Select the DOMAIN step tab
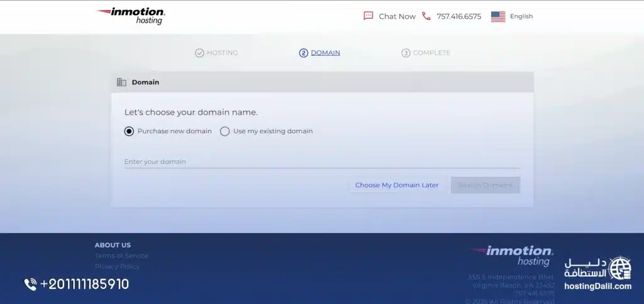The image size is (644, 304). (x=325, y=53)
